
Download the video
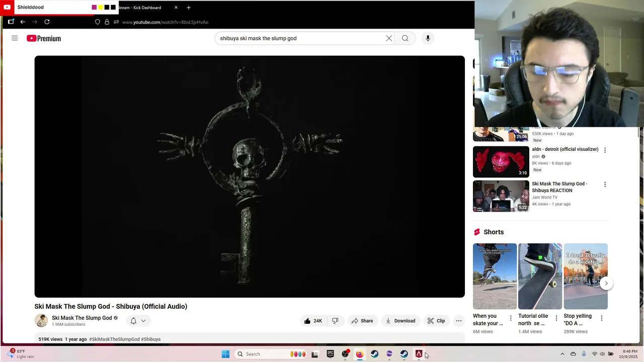coord(400,321)
